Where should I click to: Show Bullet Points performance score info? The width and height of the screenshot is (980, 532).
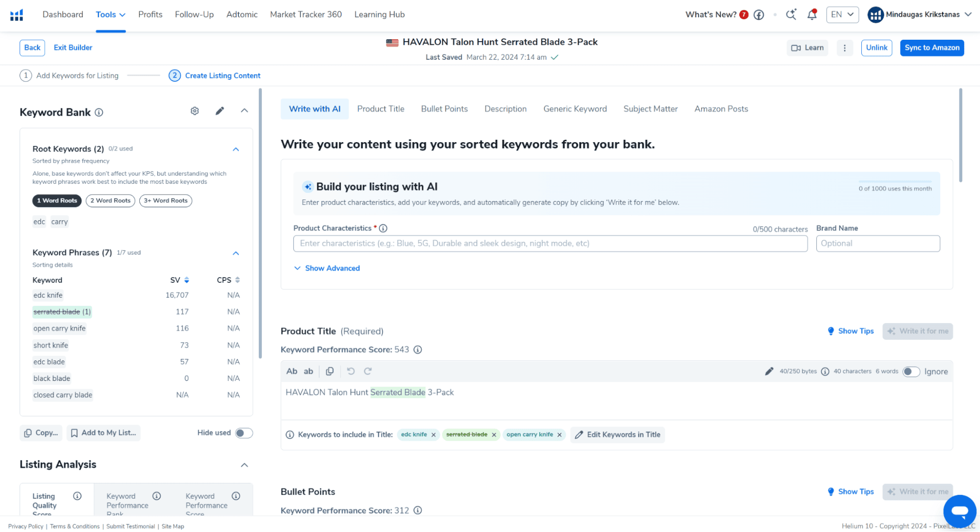(x=418, y=510)
